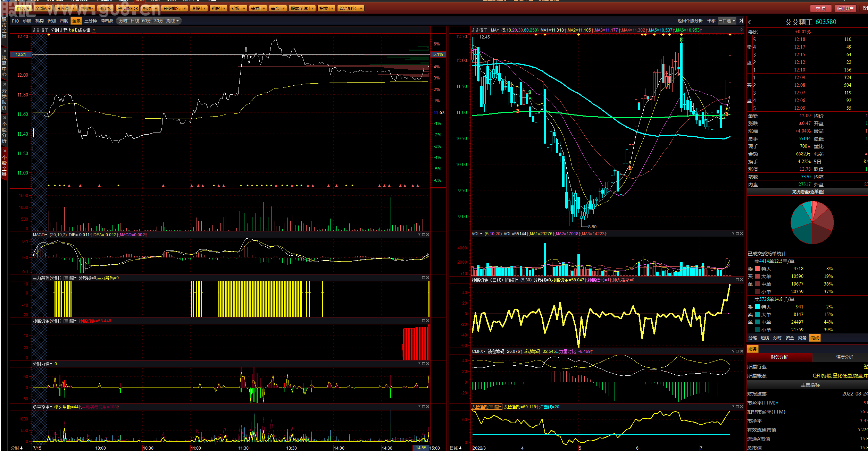This screenshot has width=868, height=451.
Task: Switch chart period to 60分
Action: click(x=146, y=21)
